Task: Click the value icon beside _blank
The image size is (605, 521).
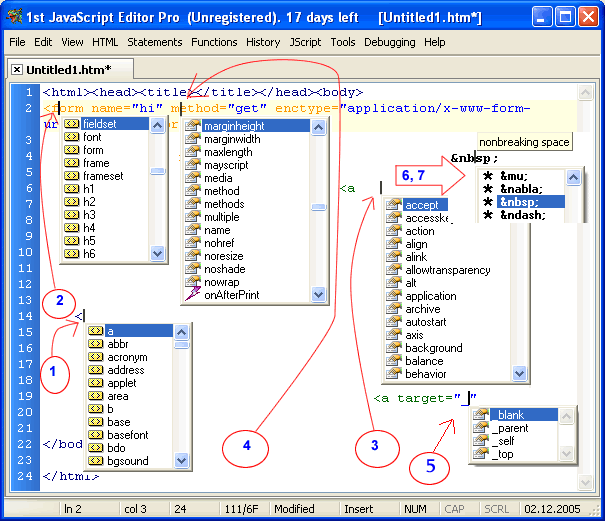Action: [x=481, y=415]
